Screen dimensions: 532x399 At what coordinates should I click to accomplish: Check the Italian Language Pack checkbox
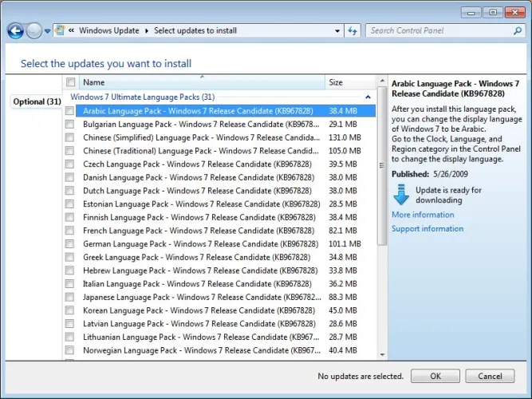click(x=69, y=283)
